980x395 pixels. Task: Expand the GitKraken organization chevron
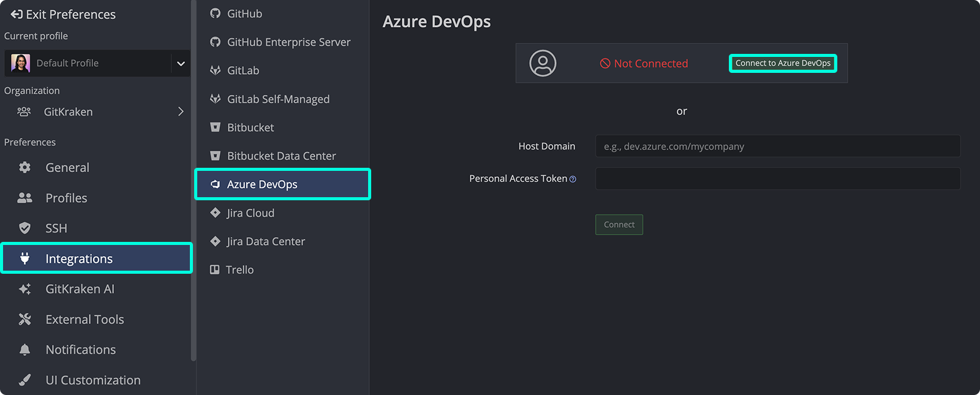tap(181, 111)
